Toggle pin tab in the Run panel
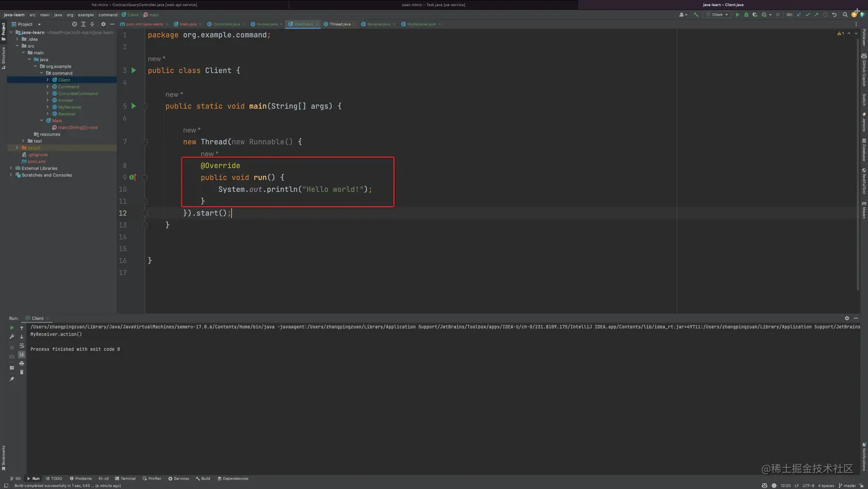 [11, 379]
